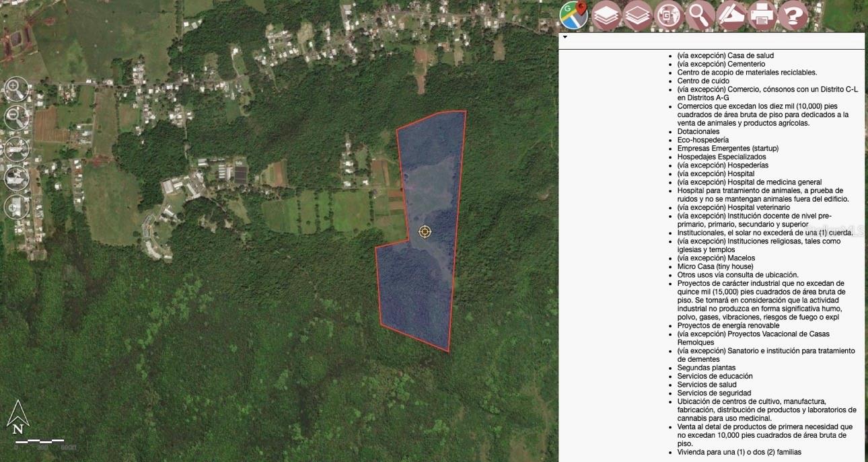Click the fourth round map navigation button
The height and width of the screenshot is (462, 868).
(x=16, y=178)
